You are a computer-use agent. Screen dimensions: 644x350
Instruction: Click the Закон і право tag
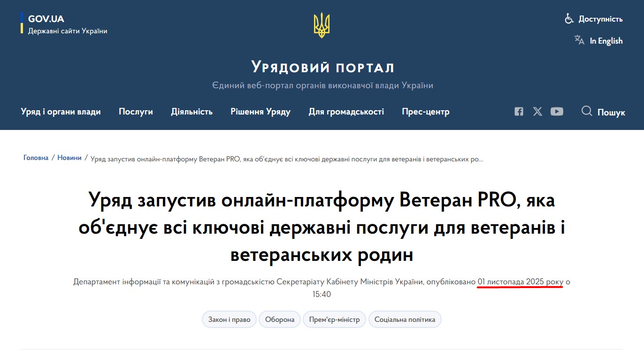pos(229,319)
